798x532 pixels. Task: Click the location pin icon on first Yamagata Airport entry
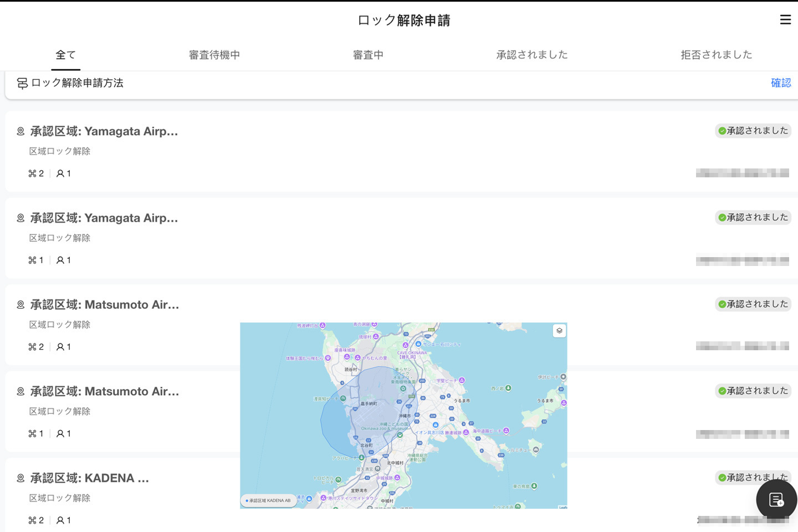pyautogui.click(x=20, y=131)
